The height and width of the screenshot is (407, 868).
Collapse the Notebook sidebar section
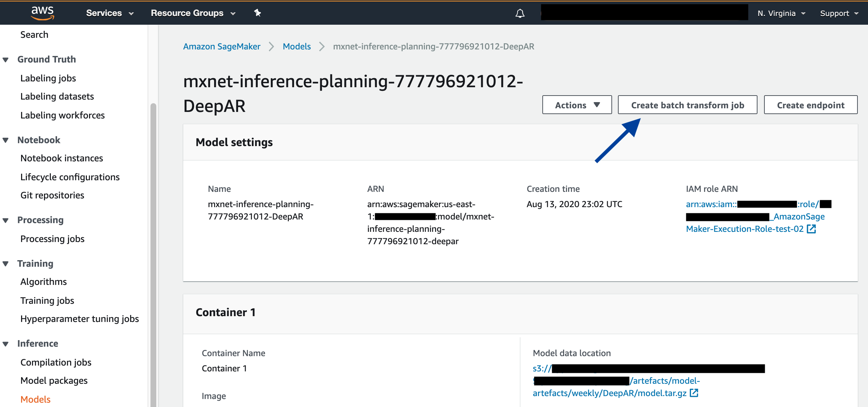6,140
